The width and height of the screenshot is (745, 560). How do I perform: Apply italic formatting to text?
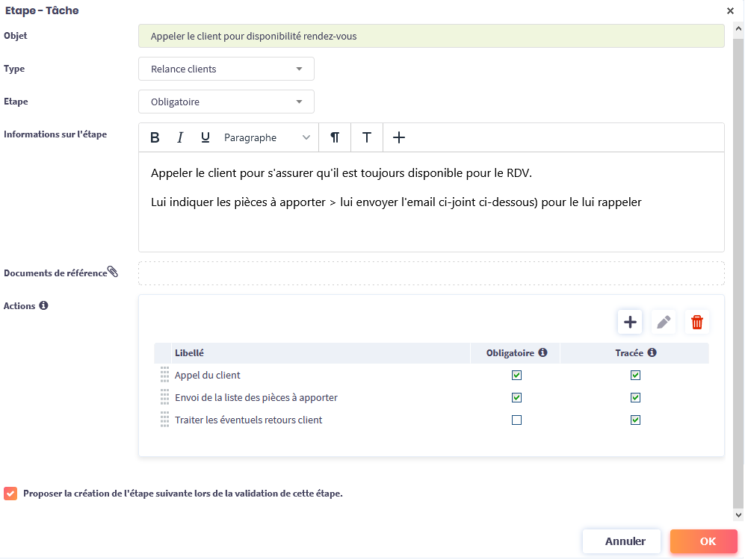tap(180, 137)
